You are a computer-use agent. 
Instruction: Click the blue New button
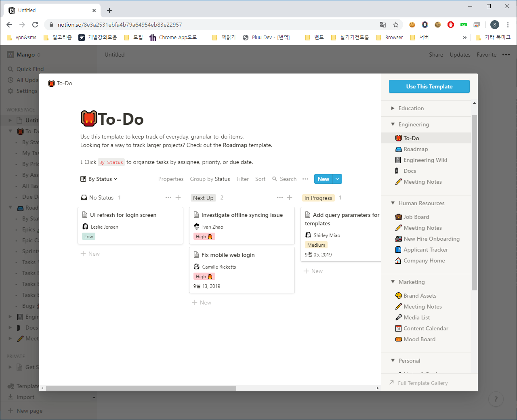tap(324, 179)
